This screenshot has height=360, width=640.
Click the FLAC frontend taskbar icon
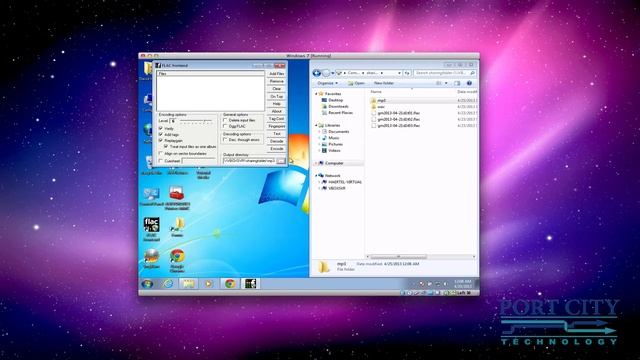point(250,284)
